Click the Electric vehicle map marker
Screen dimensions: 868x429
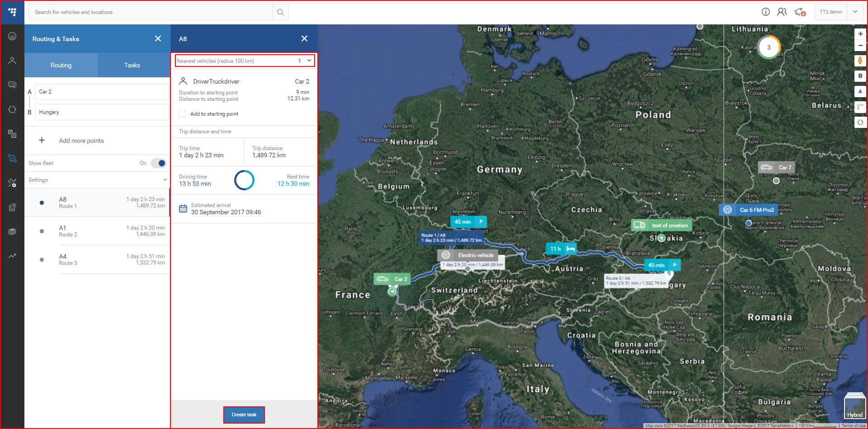pos(467,255)
